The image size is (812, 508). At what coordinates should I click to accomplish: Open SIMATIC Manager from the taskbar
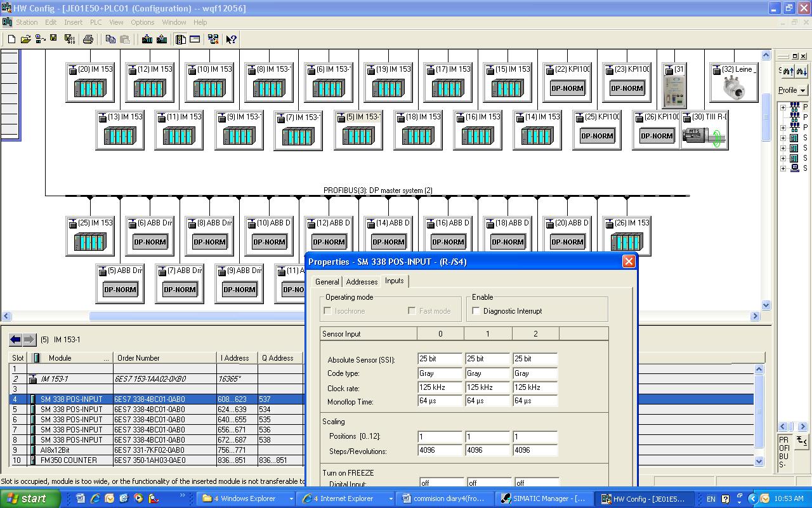(x=544, y=498)
